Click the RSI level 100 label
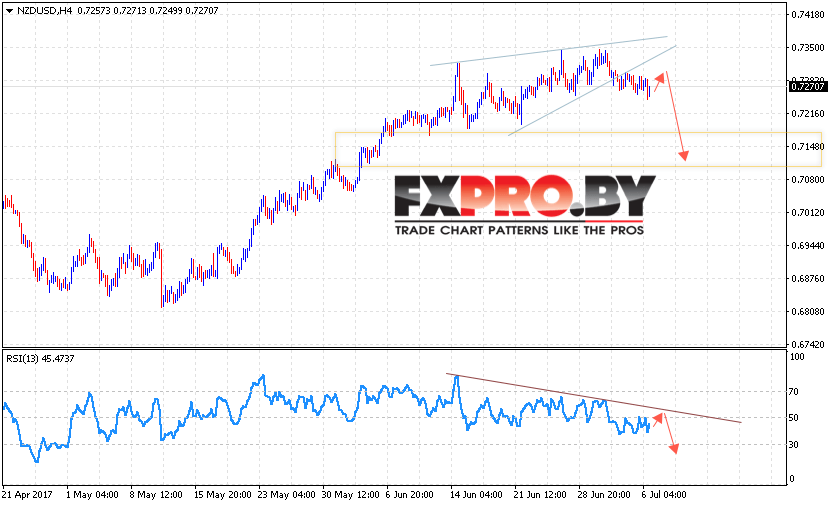Screen dimensions: 829x506 point(797,357)
